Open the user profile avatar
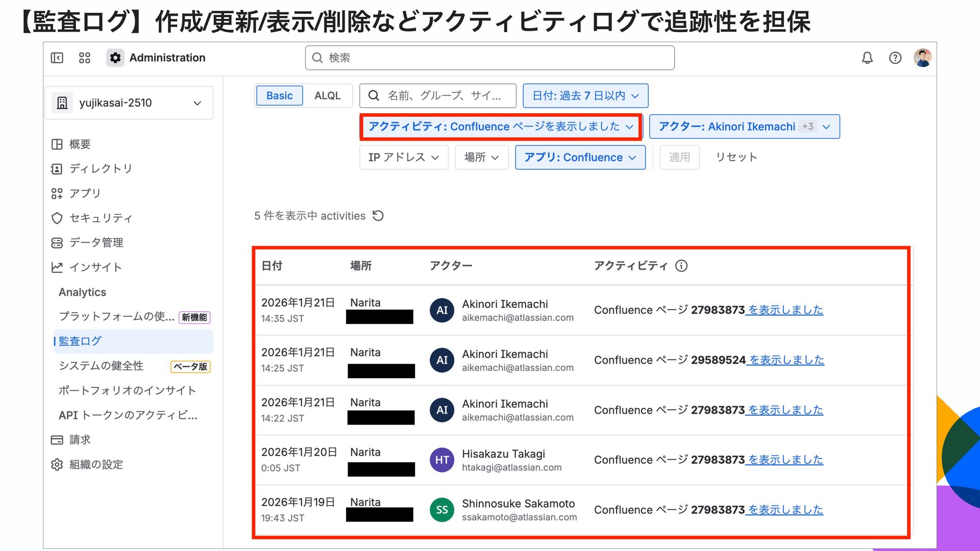The width and height of the screenshot is (980, 551). click(923, 58)
